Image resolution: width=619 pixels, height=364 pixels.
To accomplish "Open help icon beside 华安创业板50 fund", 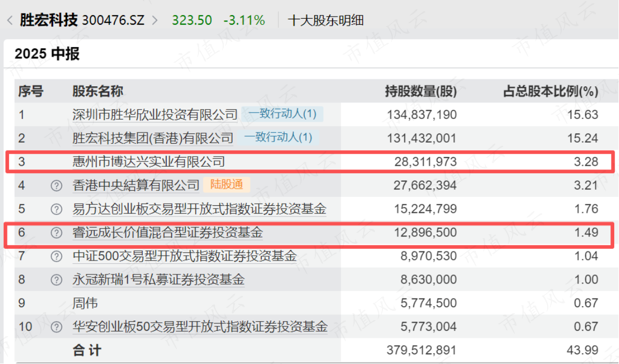I will click(56, 327).
